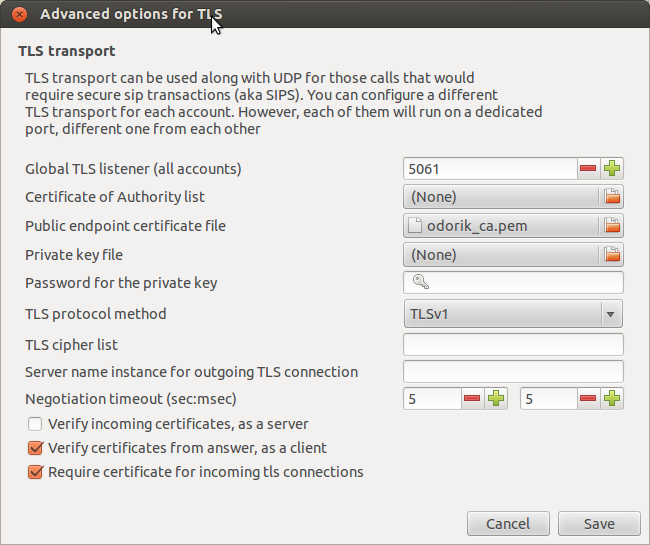
Task: Click folder icon for Private key file
Action: pyautogui.click(x=611, y=255)
